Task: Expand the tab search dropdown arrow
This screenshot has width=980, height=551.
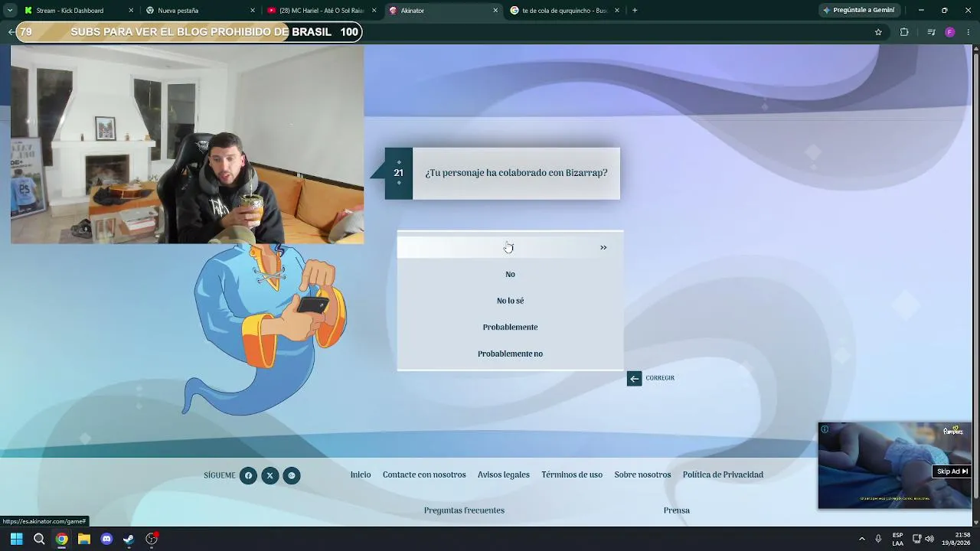Action: (9, 11)
